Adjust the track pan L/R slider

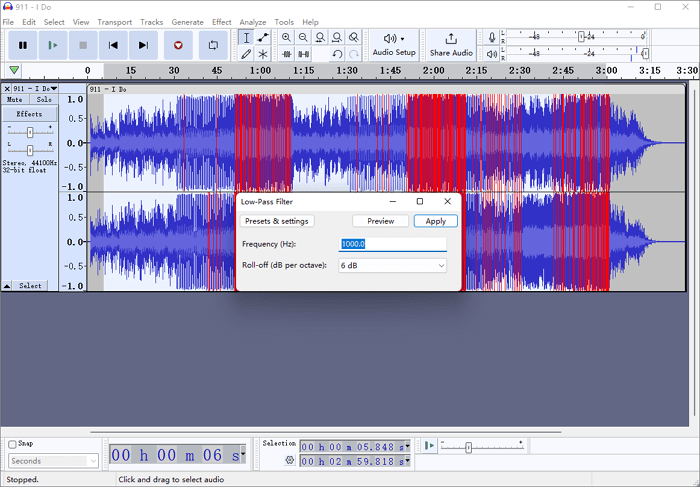[x=30, y=148]
